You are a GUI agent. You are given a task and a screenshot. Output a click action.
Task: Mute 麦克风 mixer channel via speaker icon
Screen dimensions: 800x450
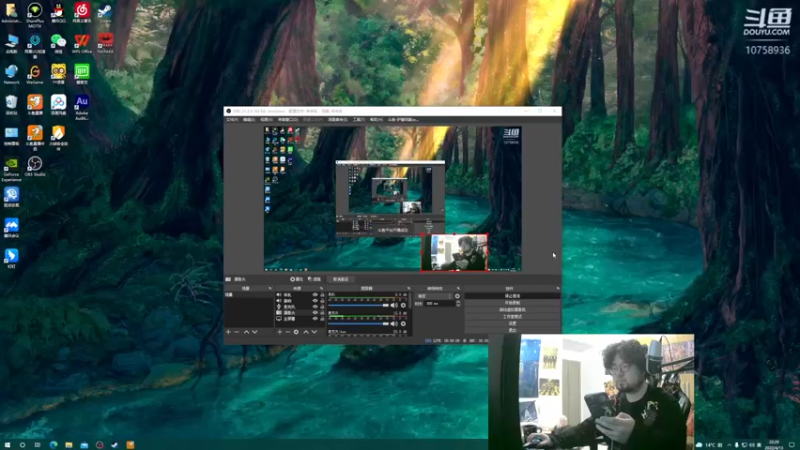[x=394, y=323]
